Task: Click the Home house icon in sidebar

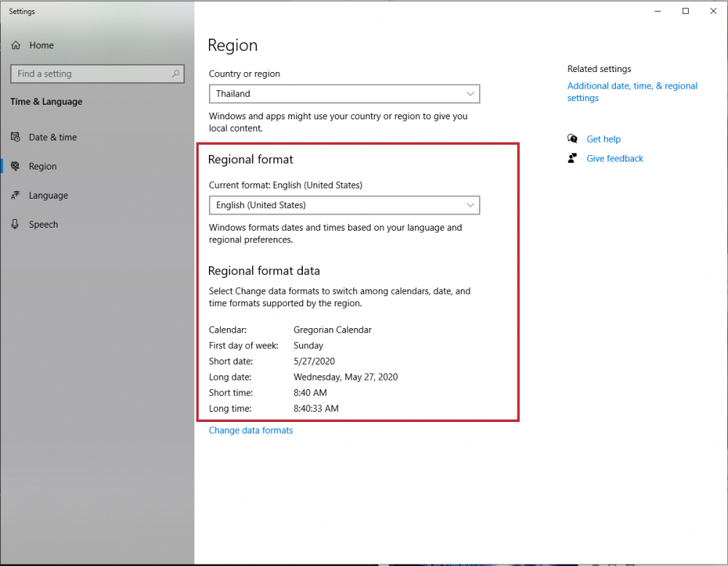Action: (x=16, y=45)
